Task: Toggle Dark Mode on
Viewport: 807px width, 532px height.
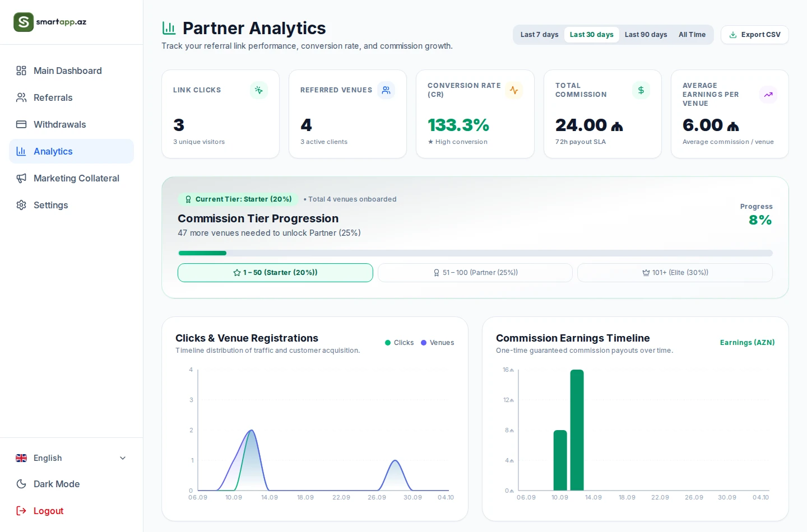Action: tap(71, 484)
